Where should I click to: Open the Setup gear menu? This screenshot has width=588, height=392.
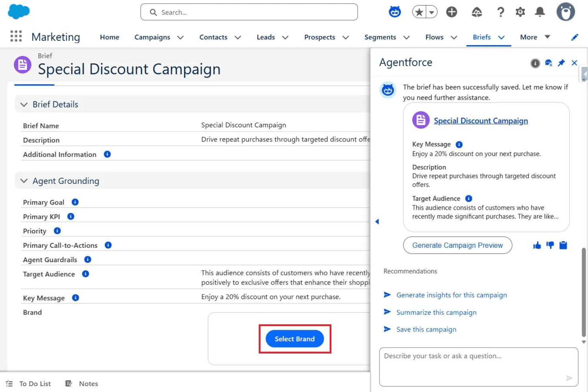(520, 12)
